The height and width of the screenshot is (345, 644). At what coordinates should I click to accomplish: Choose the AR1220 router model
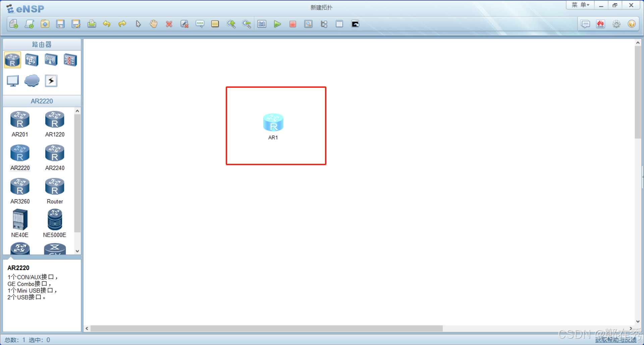tap(55, 124)
